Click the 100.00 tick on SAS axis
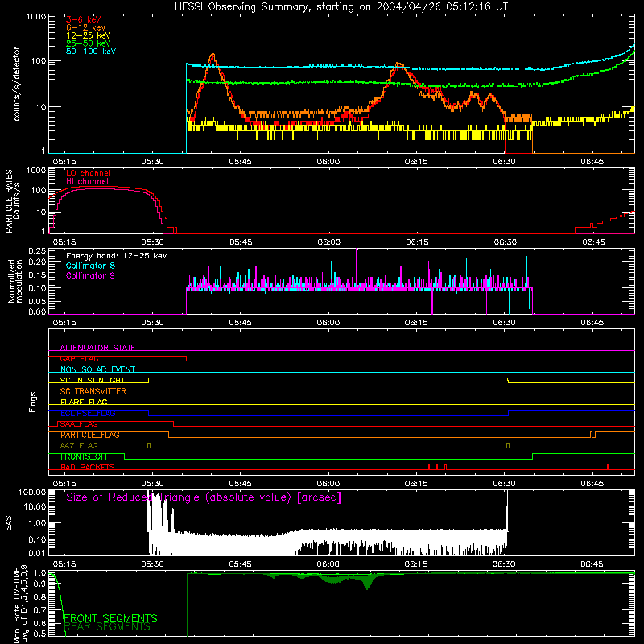Screen dimensions: 644x644 click(32, 492)
